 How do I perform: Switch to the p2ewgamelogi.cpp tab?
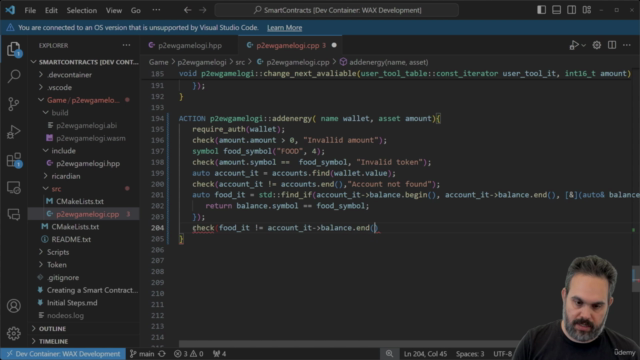tap(290, 45)
